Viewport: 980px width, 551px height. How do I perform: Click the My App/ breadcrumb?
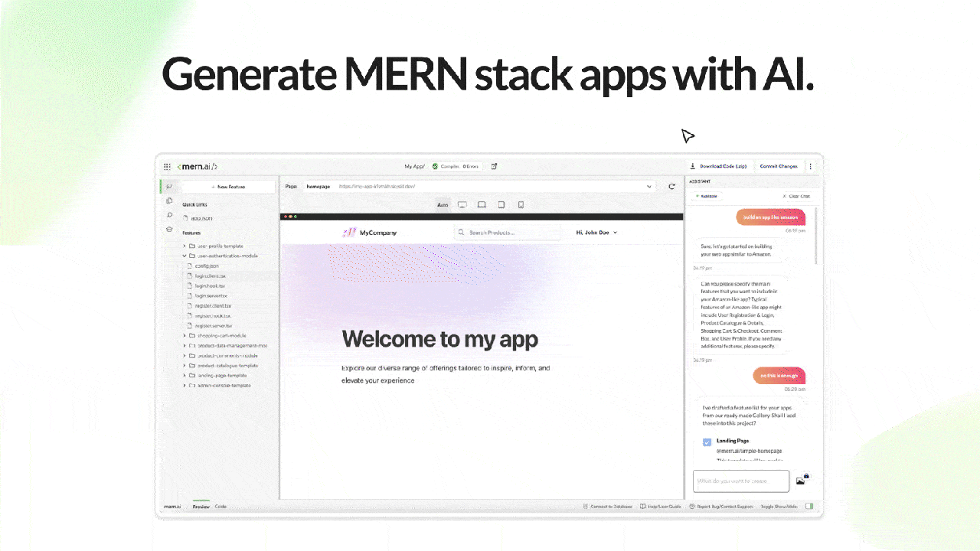coord(414,166)
